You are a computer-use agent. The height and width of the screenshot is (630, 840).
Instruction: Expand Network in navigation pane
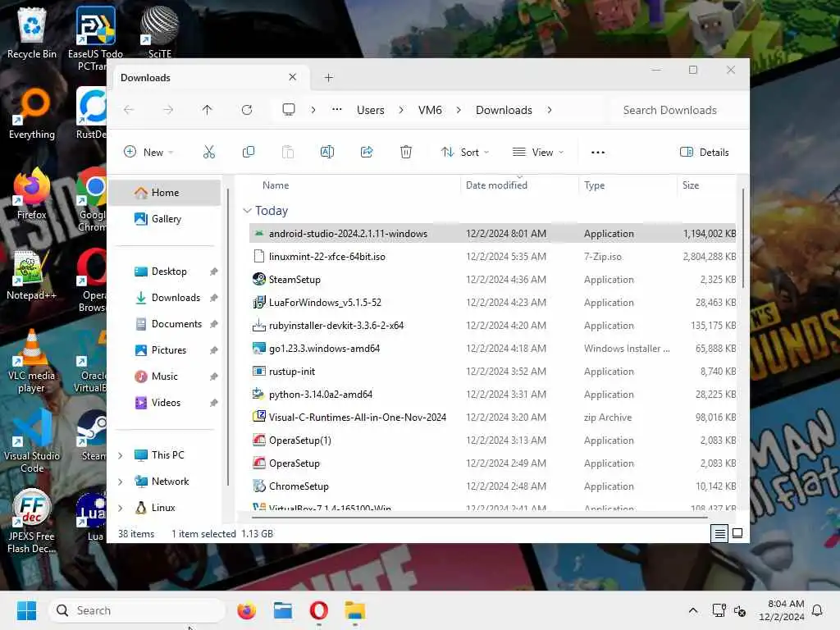click(121, 482)
